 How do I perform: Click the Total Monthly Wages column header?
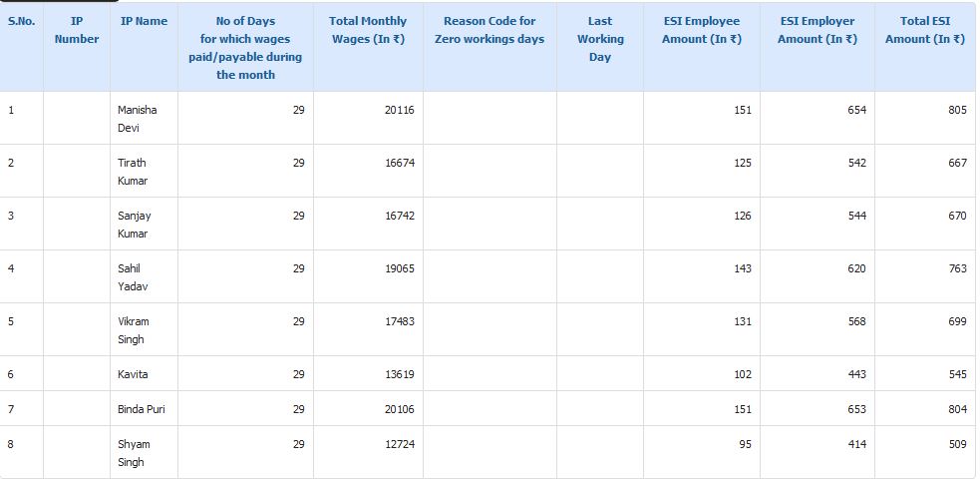click(x=368, y=30)
